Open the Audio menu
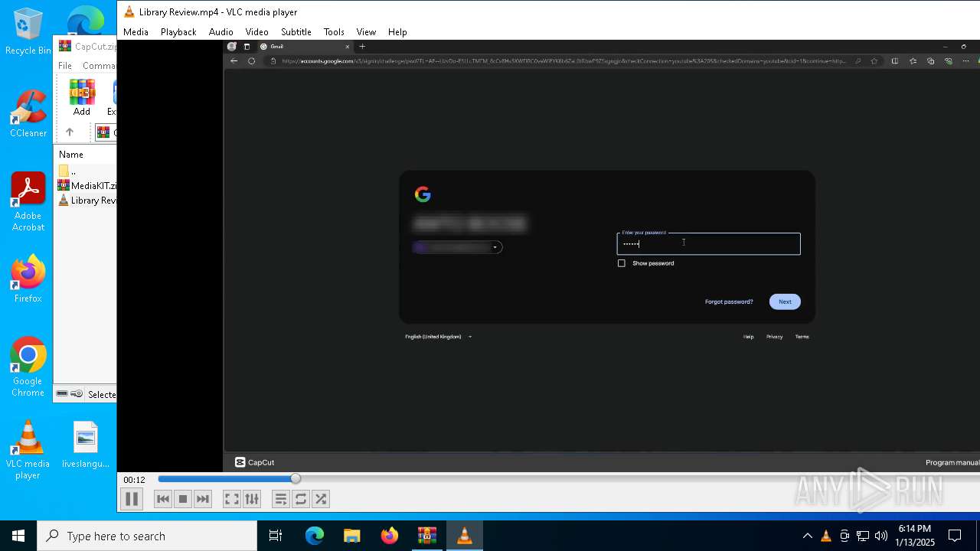This screenshot has height=551, width=980. coord(220,32)
